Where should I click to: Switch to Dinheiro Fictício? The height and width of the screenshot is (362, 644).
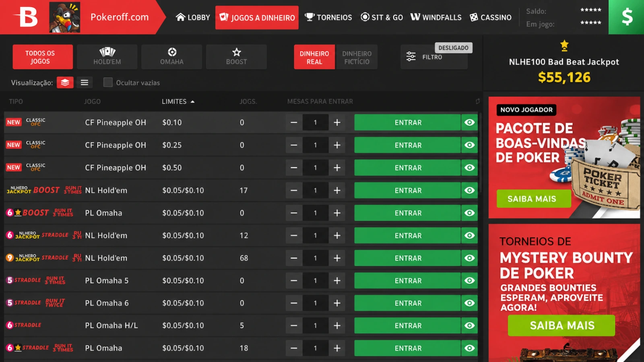(x=357, y=57)
